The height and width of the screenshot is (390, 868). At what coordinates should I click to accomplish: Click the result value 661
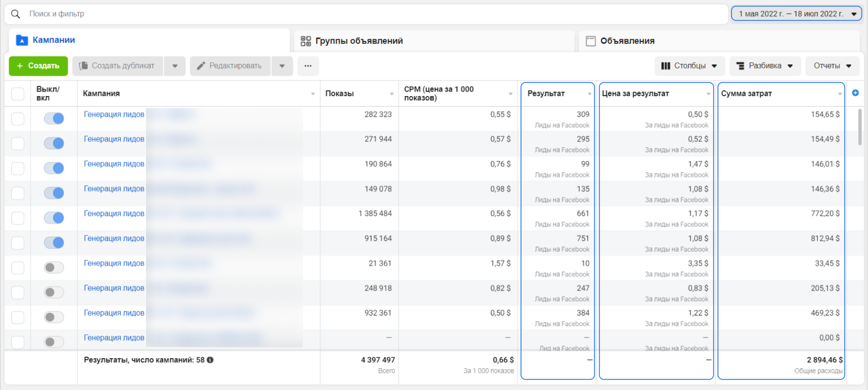pyautogui.click(x=583, y=213)
